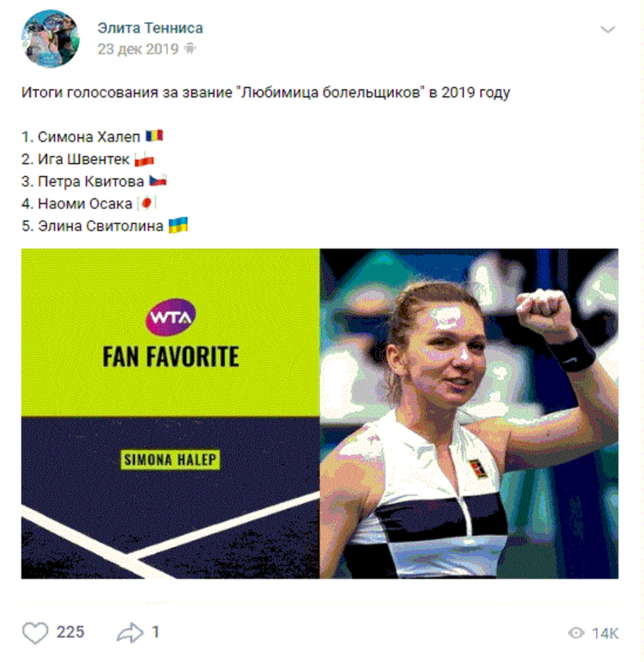This screenshot has width=644, height=662.
Task: Click the 14K views counter
Action: (605, 633)
